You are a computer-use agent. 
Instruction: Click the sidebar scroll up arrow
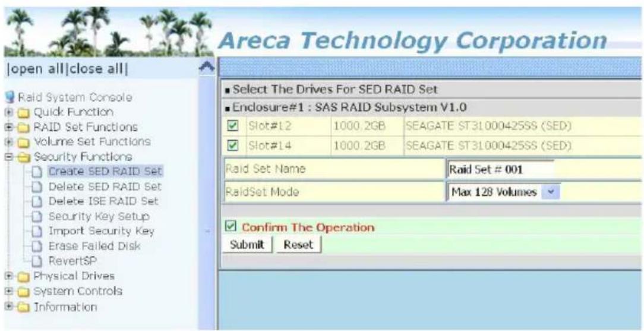207,67
